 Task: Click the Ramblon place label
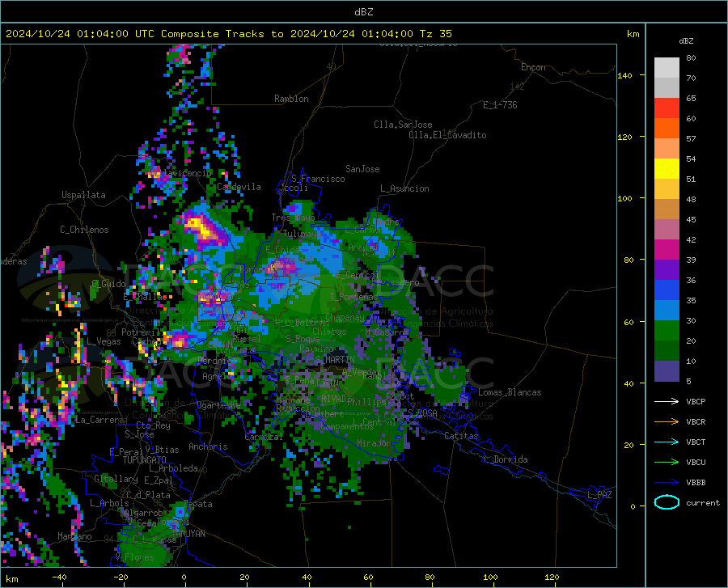click(x=291, y=99)
